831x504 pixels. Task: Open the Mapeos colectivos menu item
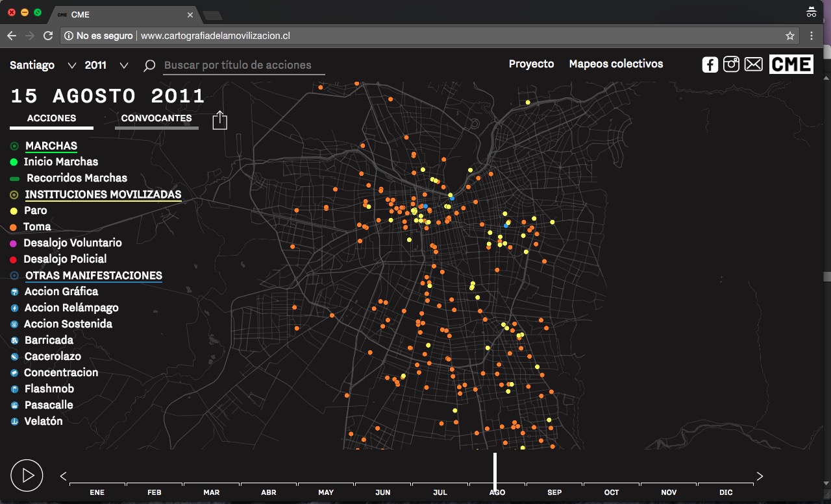[x=616, y=64]
